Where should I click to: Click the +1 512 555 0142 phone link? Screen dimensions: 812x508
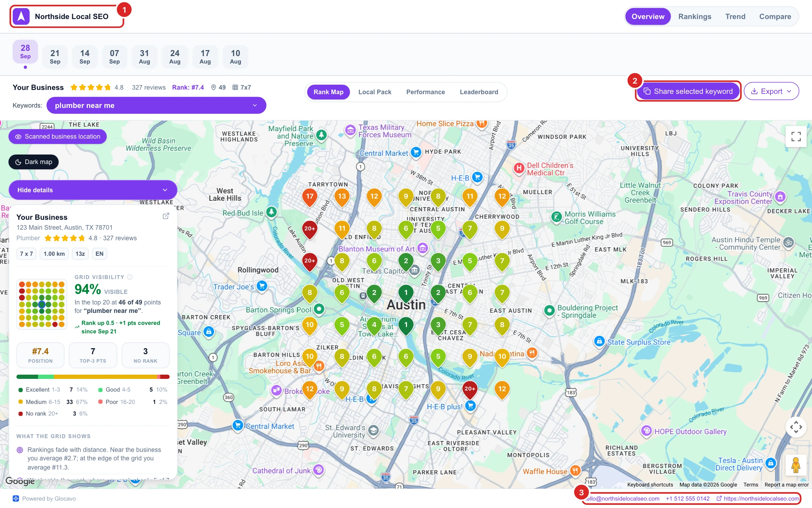(x=687, y=498)
